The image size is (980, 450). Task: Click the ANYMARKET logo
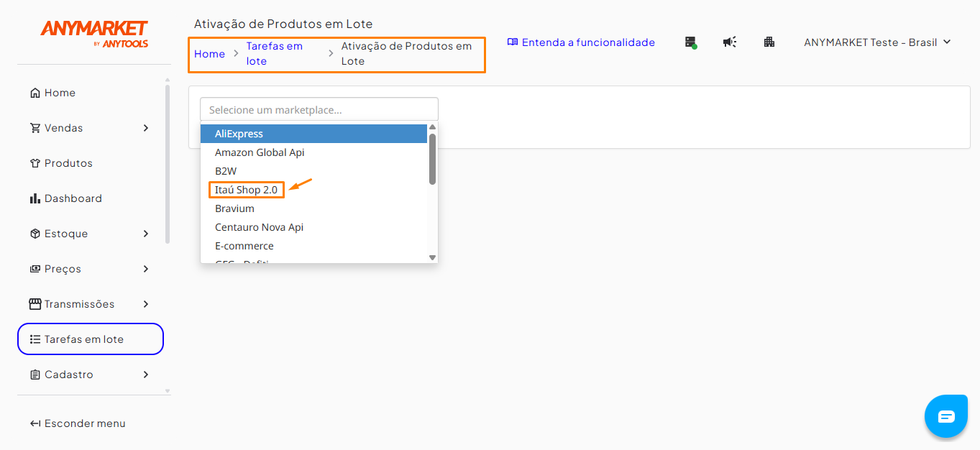(x=94, y=33)
